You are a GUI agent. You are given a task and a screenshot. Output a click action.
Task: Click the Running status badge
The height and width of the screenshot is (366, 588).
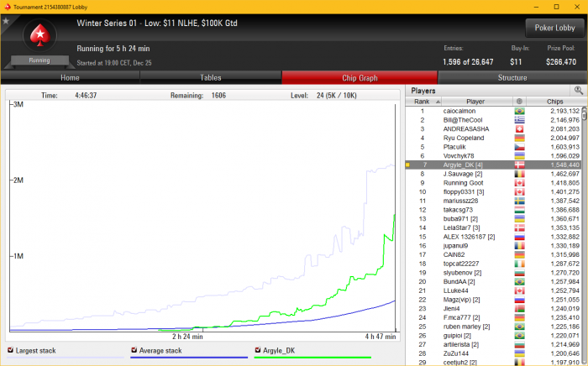(x=39, y=60)
